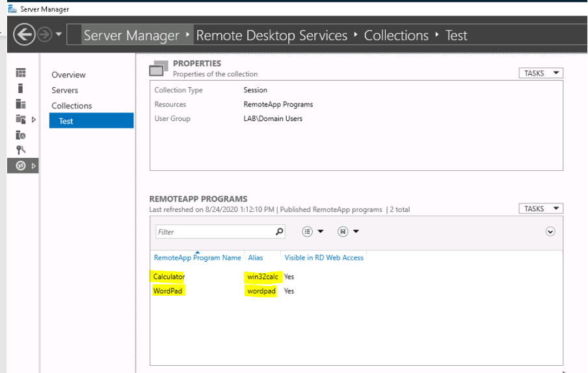This screenshot has height=373, width=588.
Task: Select the Test collection item
Action: click(92, 121)
